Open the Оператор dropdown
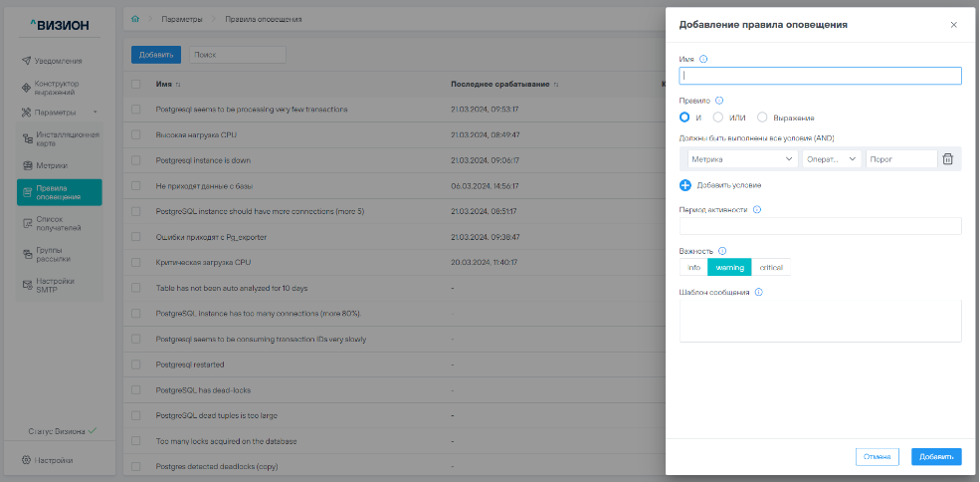This screenshot has height=482, width=980. [831, 158]
